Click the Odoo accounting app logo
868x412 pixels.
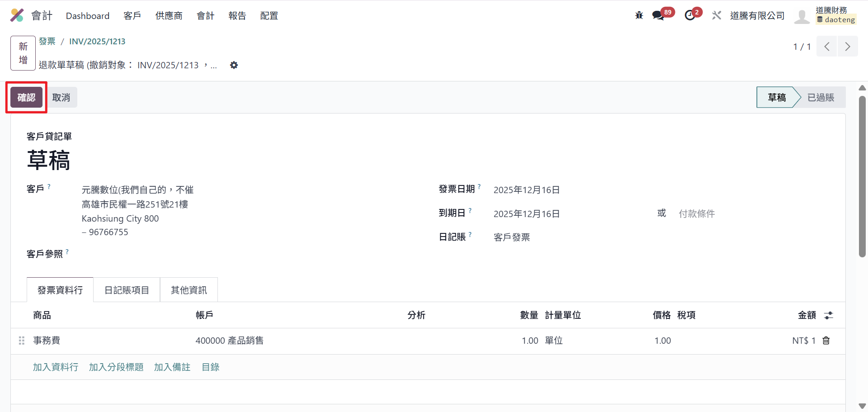coord(17,15)
